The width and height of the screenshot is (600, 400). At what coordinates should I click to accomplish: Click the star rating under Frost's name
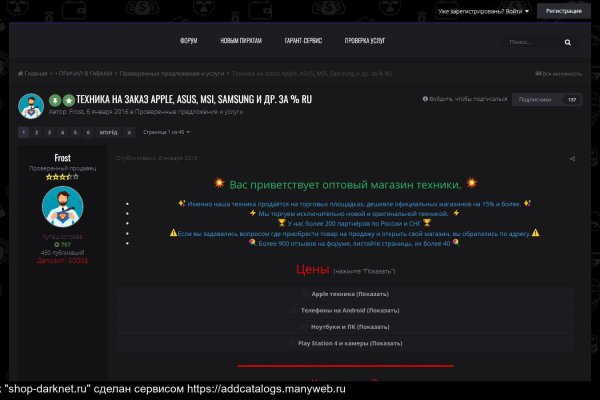click(62, 177)
